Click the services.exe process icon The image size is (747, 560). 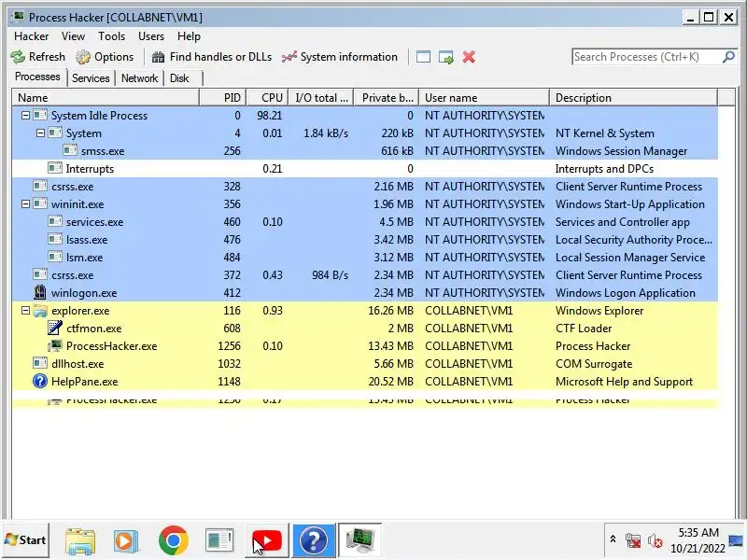tap(55, 221)
